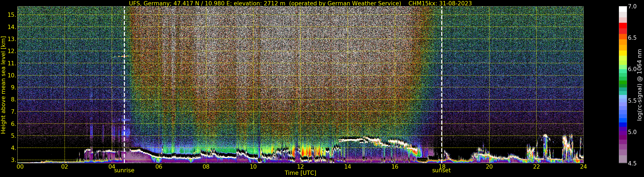Click height axis tick '6.'
644x177 pixels.
pos(14,124)
